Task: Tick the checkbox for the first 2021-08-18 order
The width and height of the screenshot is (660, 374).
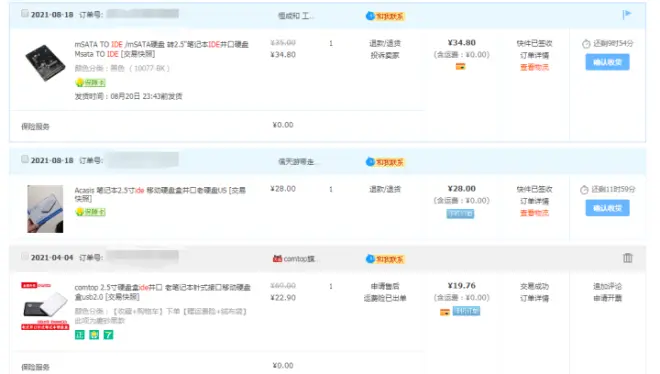Action: [25, 13]
